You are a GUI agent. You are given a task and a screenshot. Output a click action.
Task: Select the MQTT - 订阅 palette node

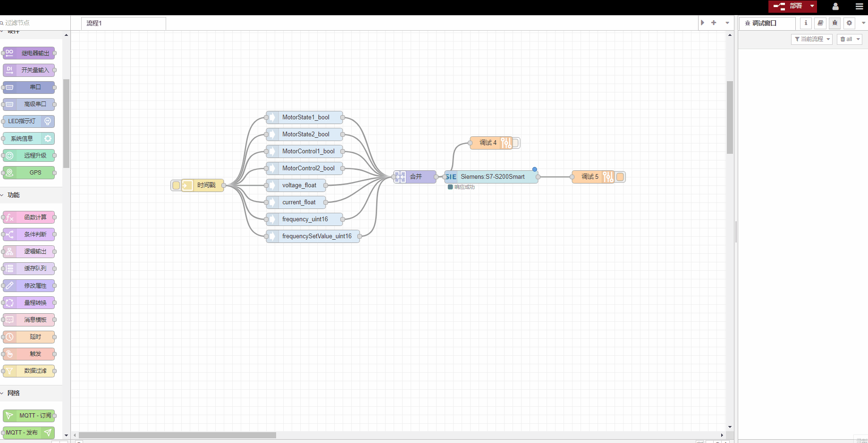point(29,415)
